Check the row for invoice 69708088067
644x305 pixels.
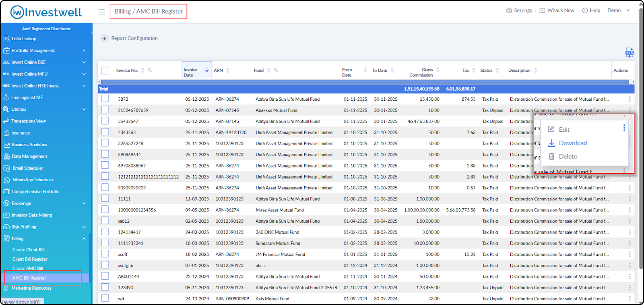105,165
